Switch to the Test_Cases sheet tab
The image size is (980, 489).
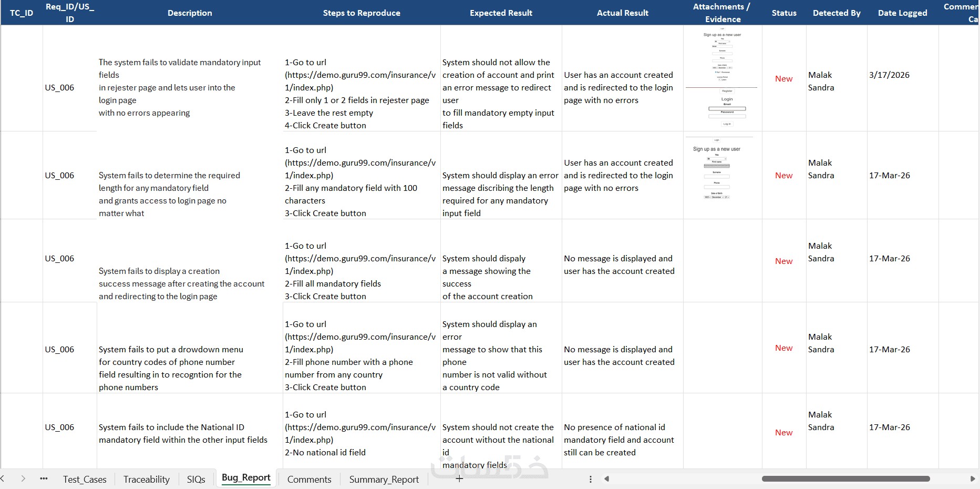pyautogui.click(x=85, y=479)
